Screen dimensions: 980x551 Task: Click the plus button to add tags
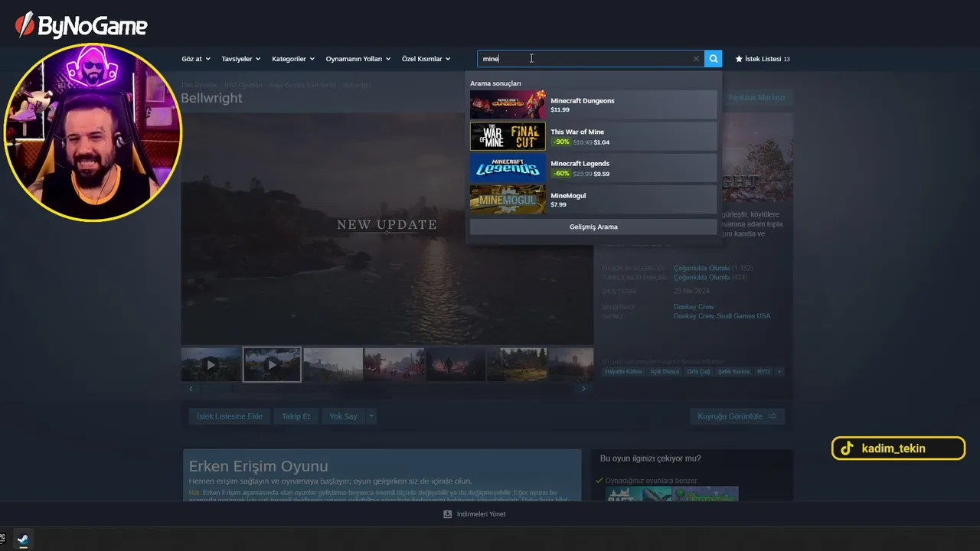779,372
